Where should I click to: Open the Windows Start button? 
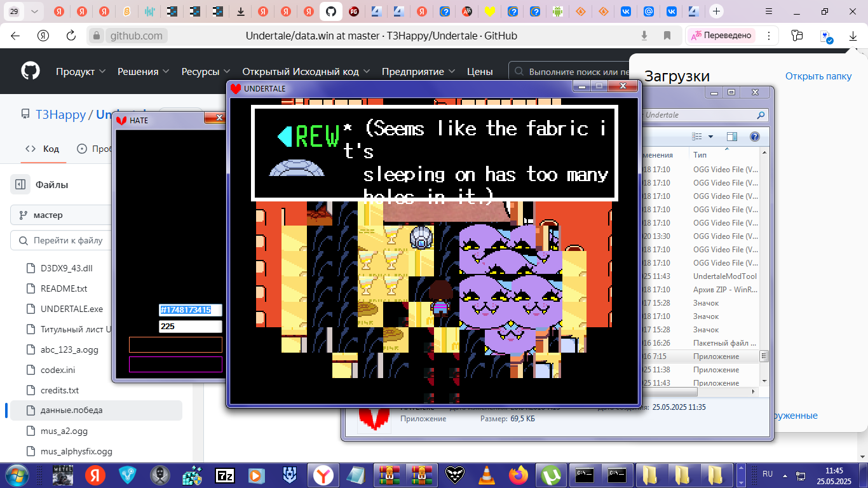tap(17, 475)
